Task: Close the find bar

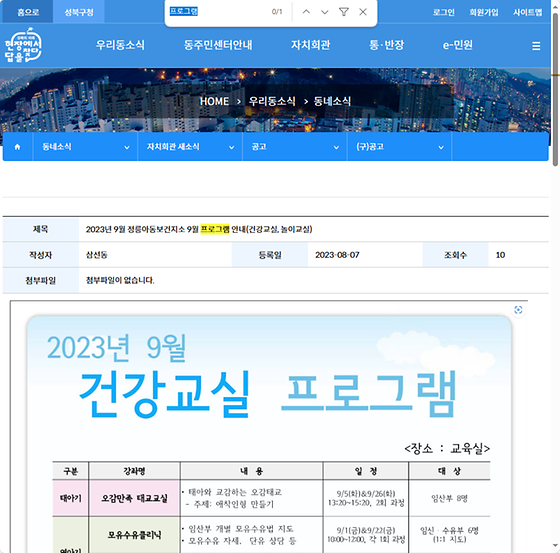Action: coord(363,12)
